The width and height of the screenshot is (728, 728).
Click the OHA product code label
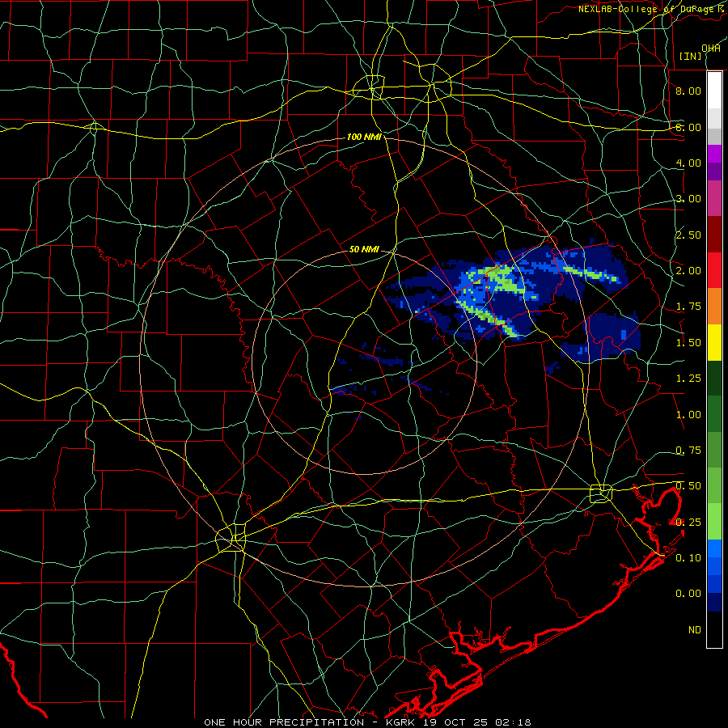(711, 49)
